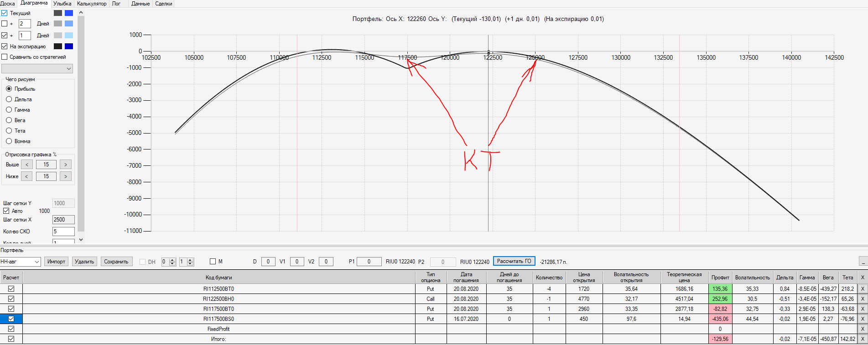This screenshot has width=868, height=345.
Task: Enable Сравнить со стратегией checkbox
Action: 5,57
